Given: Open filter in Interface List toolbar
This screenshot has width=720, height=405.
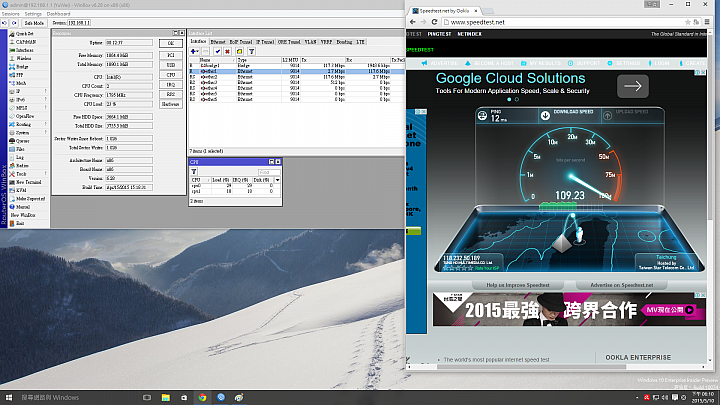Looking at the screenshot, I should [x=251, y=51].
